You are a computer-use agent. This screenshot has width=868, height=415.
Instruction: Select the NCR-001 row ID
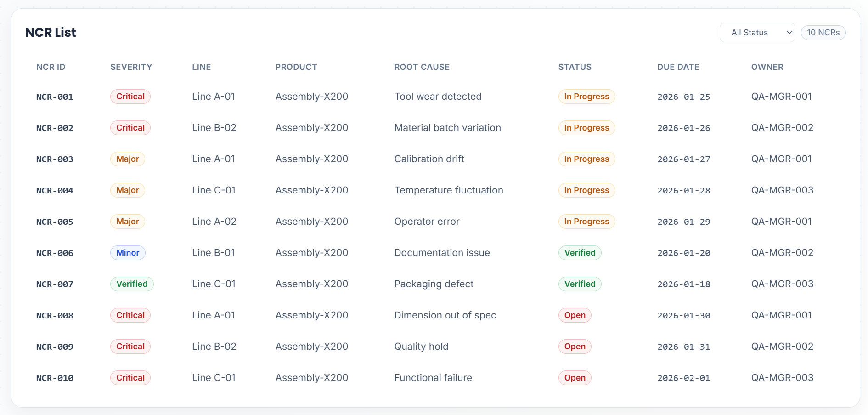[55, 97]
